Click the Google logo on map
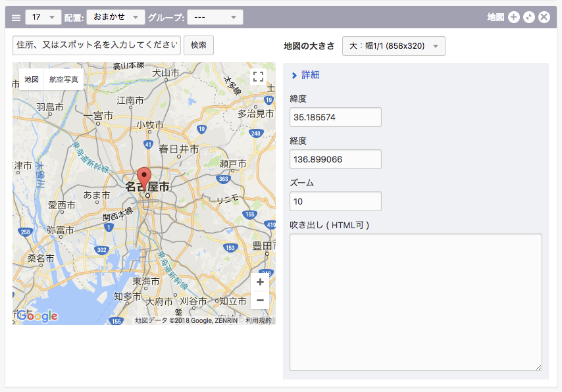The image size is (562, 392). (x=38, y=316)
